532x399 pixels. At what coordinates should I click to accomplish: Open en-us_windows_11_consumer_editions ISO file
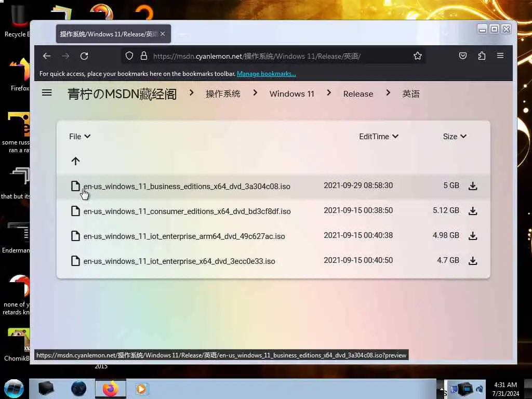[x=187, y=211]
